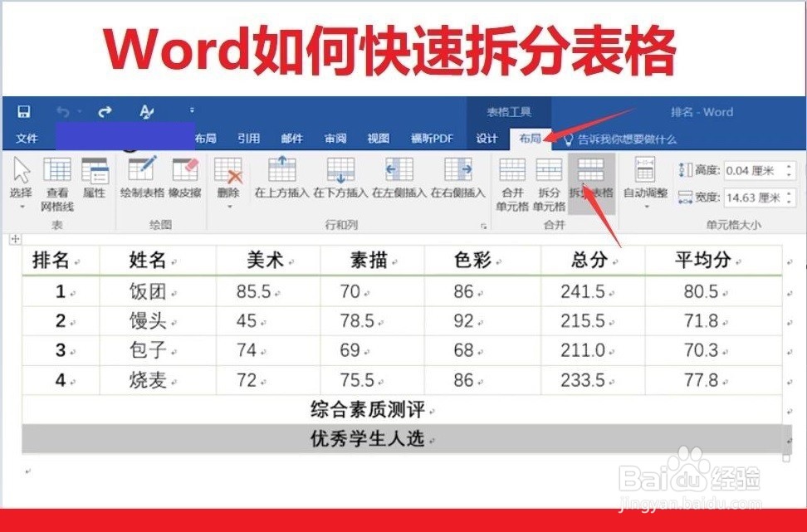Click the text formatting A icon in title bar
Screen dimensions: 807x532
coord(147,112)
